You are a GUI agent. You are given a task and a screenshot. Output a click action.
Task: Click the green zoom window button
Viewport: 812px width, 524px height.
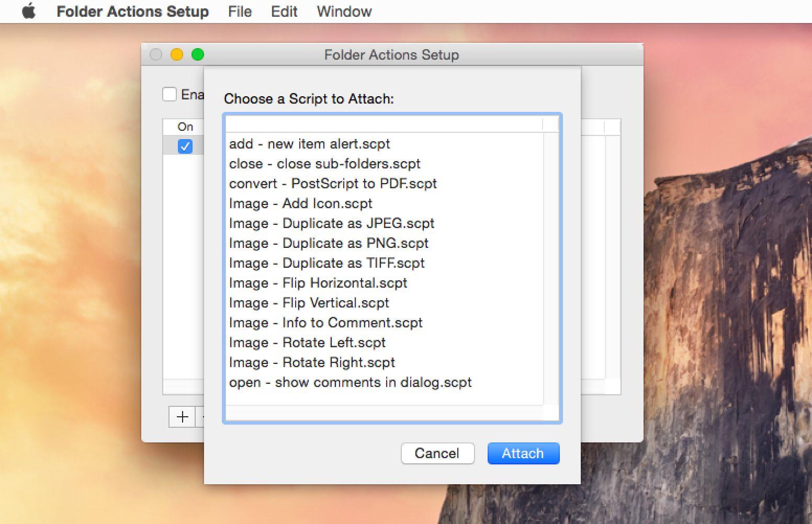(x=198, y=54)
